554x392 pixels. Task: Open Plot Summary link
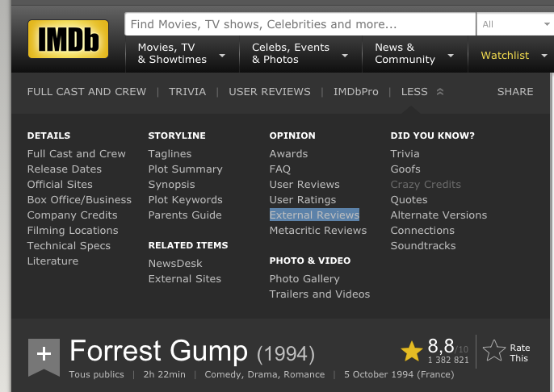pos(185,169)
